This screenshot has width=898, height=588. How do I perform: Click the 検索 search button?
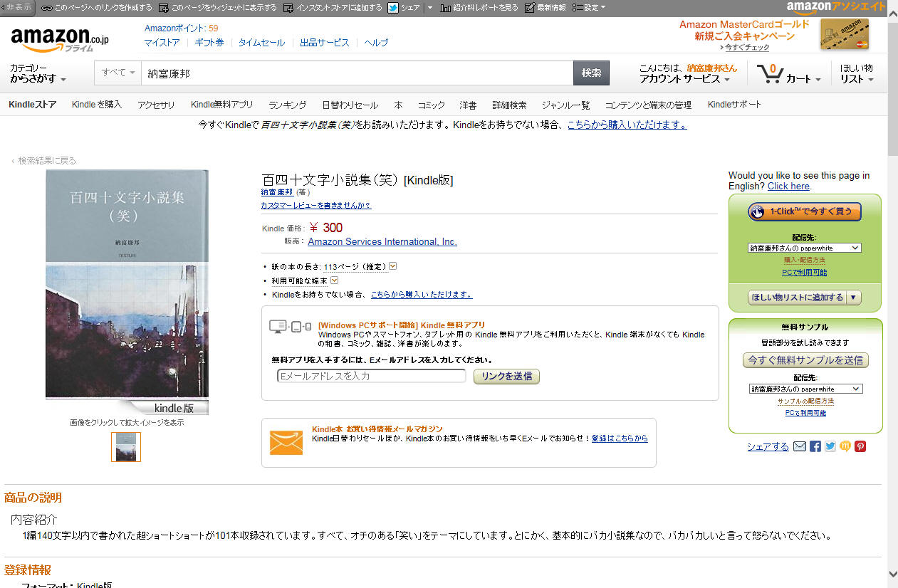pos(591,73)
